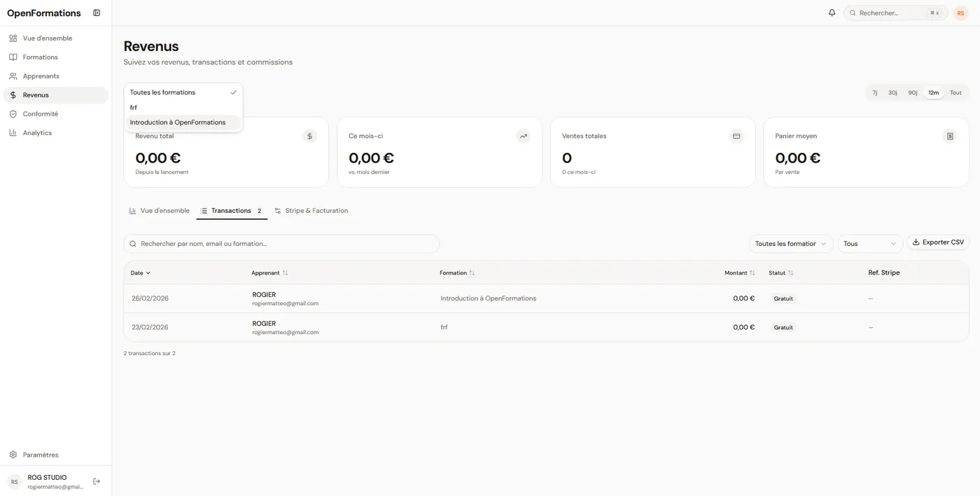Choose frf in the formations dropdown list
The width and height of the screenshot is (980, 496).
[183, 107]
